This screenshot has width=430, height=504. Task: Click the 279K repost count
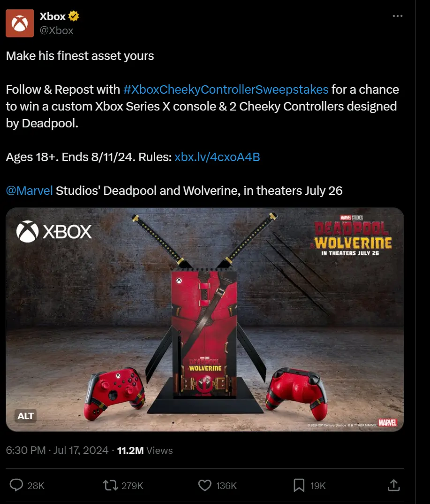[x=132, y=485]
